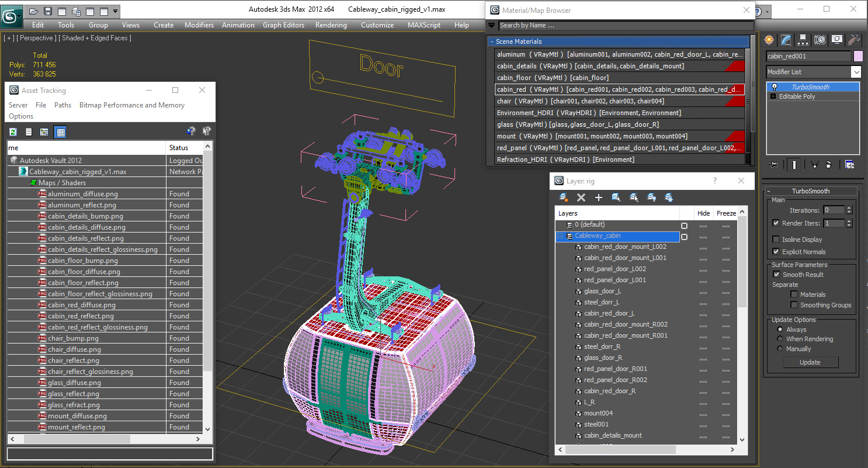Open the Modify command panel tab

[x=786, y=40]
